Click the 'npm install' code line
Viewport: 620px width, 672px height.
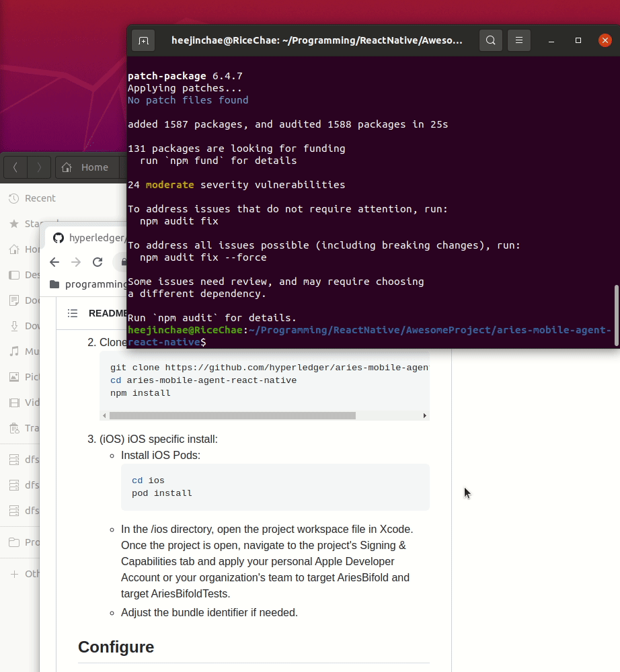point(141,393)
